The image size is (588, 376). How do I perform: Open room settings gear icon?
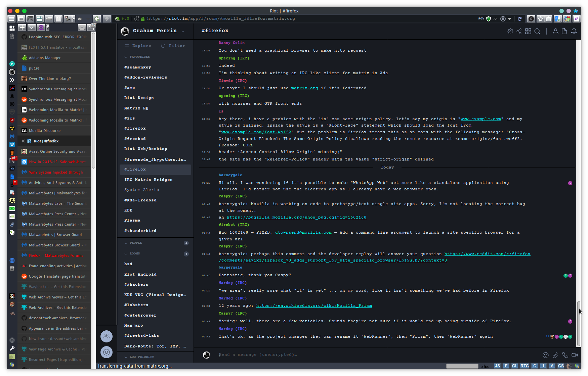click(510, 31)
